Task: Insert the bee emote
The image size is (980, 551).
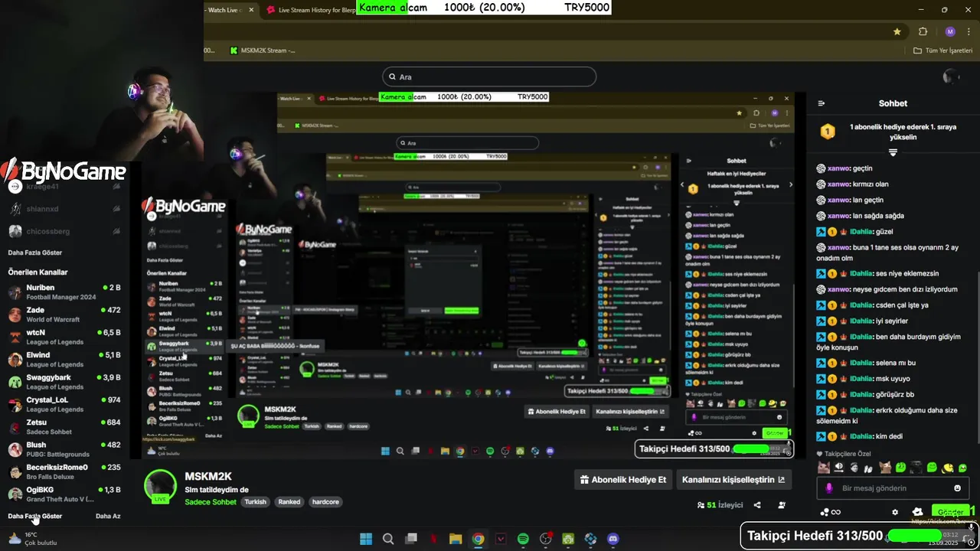Action: (947, 468)
